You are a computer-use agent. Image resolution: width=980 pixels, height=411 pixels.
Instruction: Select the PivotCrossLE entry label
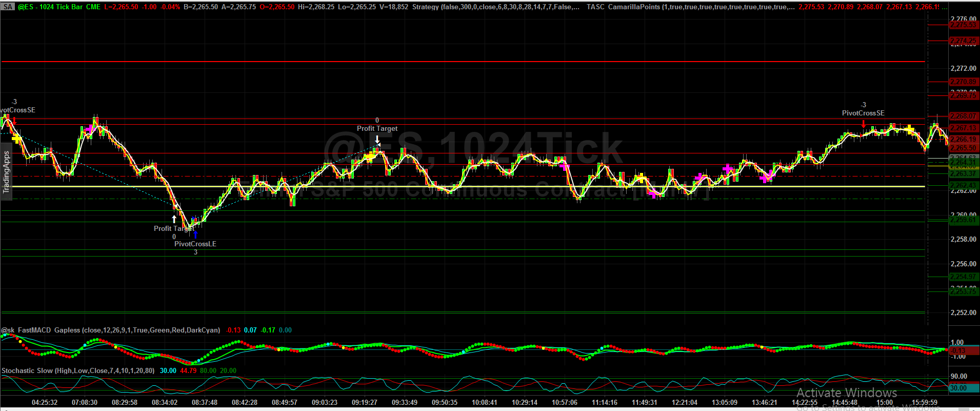point(195,244)
